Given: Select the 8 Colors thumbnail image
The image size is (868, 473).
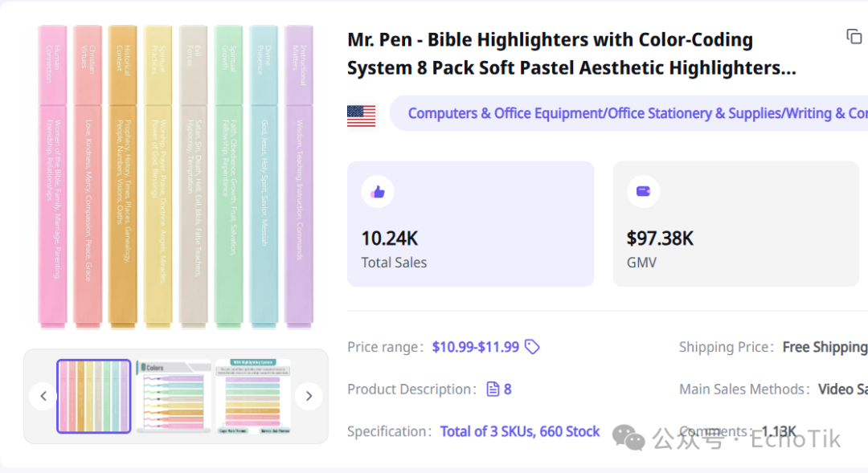Looking at the screenshot, I should [x=174, y=396].
